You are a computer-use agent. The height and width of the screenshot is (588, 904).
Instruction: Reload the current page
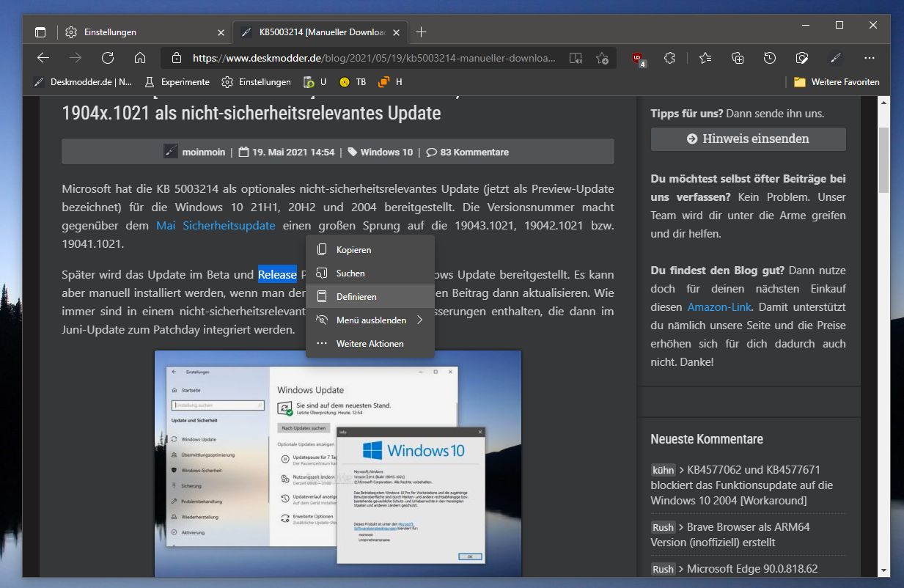click(x=108, y=58)
